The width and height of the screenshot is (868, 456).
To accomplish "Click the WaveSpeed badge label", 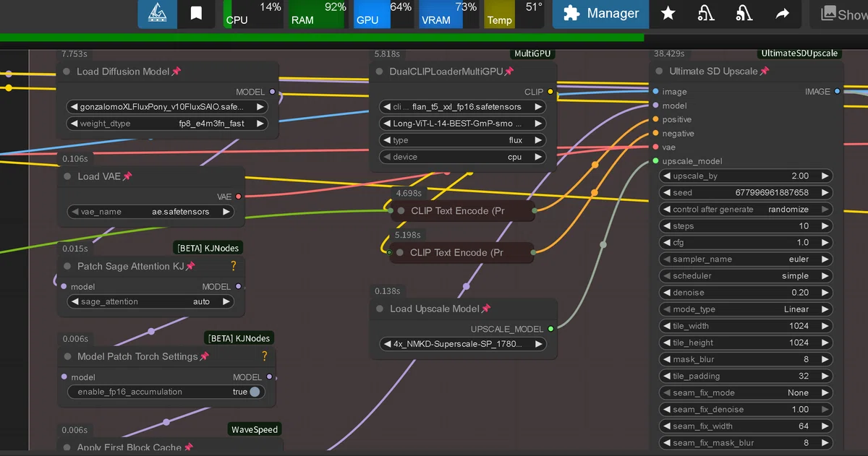I will click(x=255, y=429).
